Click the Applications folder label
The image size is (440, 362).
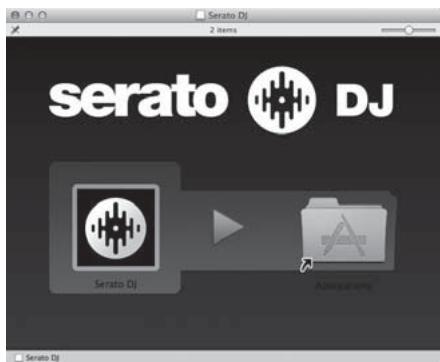(343, 286)
